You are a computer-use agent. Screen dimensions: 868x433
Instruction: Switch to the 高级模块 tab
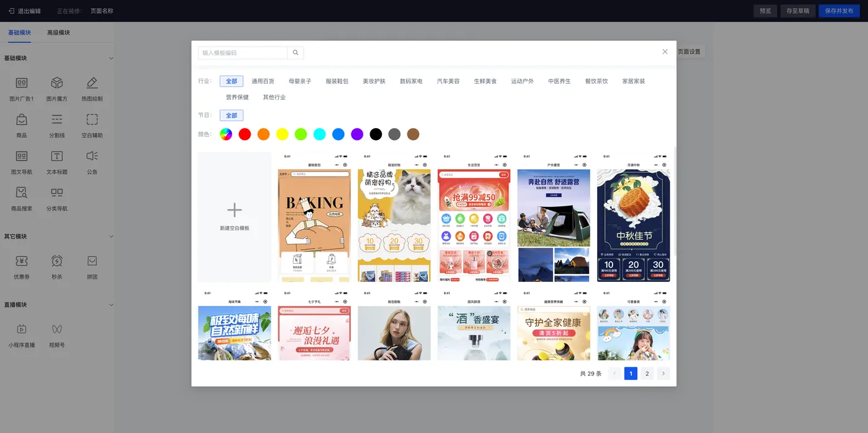pyautogui.click(x=58, y=32)
